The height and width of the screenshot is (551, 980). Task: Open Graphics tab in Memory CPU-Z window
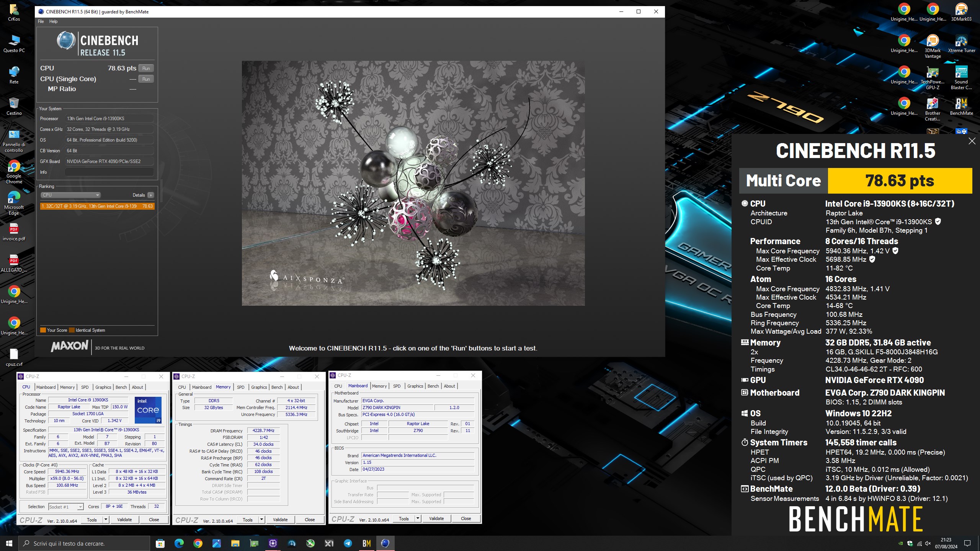click(259, 387)
